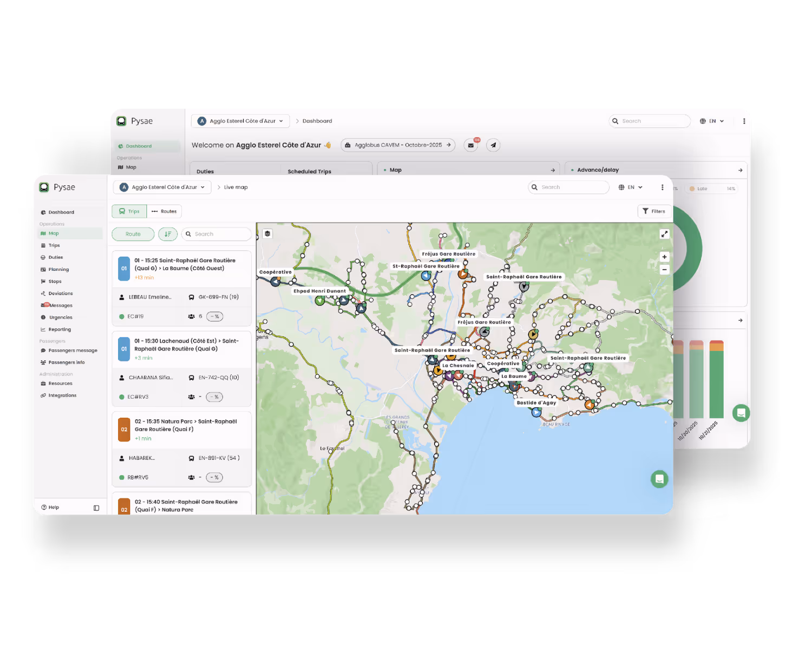Click the La Chesnaie map label

point(458,365)
